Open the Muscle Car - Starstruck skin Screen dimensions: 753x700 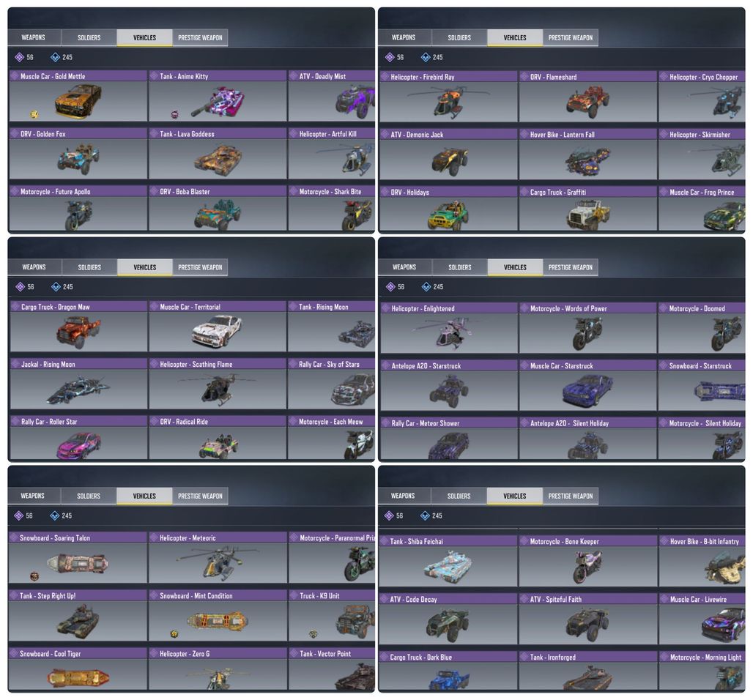[587, 385]
